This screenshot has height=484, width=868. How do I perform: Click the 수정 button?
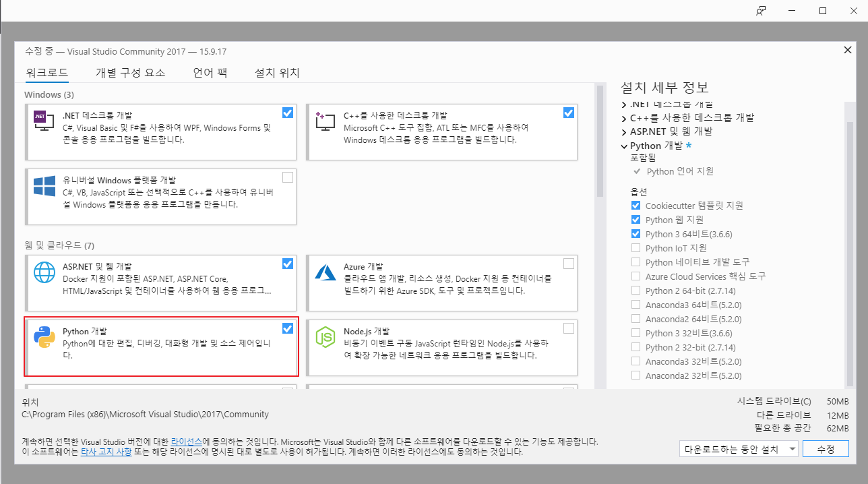[826, 448]
